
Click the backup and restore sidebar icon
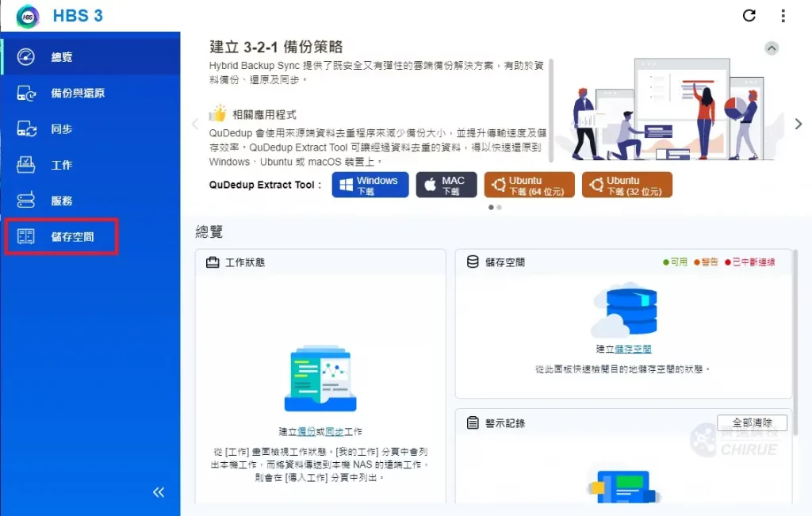(x=26, y=94)
